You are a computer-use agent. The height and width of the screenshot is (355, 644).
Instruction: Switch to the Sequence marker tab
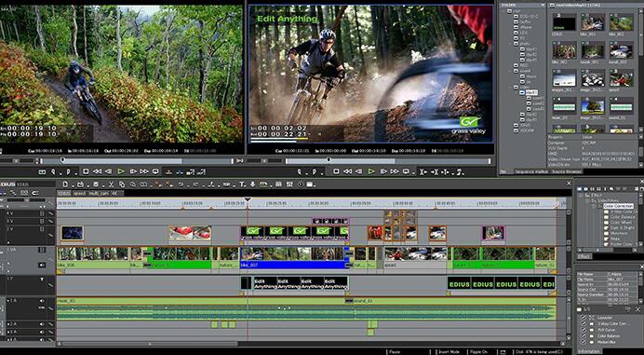pos(530,171)
